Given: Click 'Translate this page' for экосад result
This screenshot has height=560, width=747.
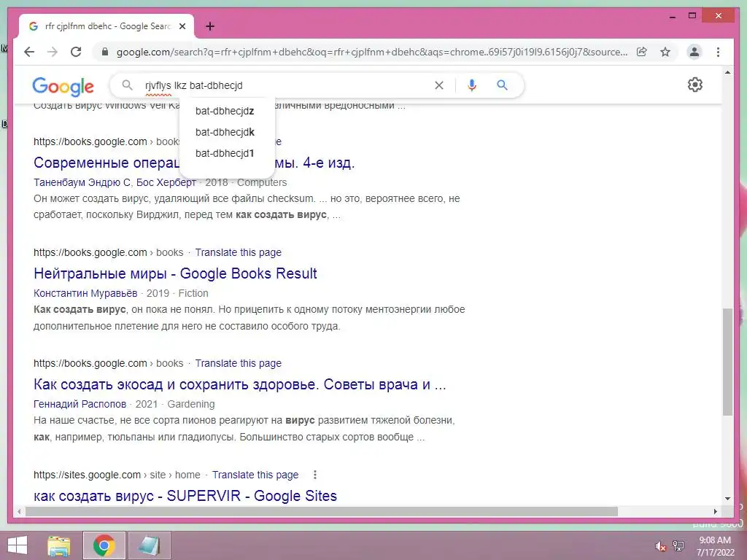Looking at the screenshot, I should point(239,363).
